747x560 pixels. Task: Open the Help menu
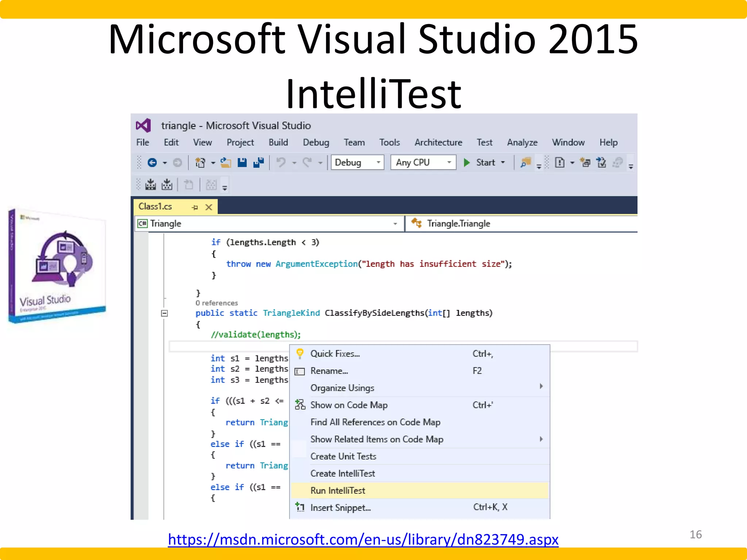pyautogui.click(x=608, y=143)
